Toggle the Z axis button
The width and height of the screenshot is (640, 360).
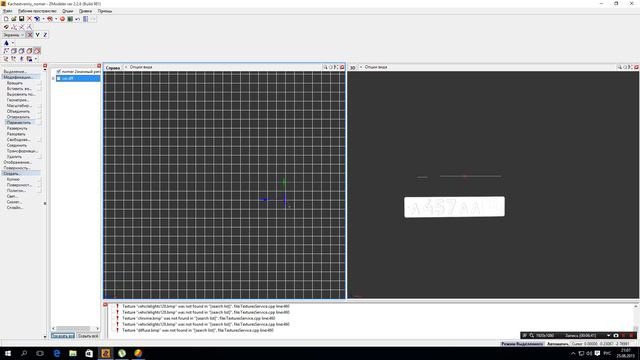tap(45, 35)
